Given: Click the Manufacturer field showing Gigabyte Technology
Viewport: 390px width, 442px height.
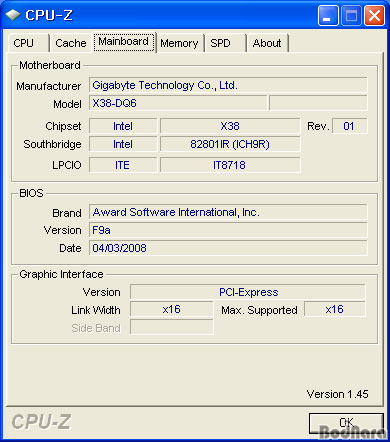Looking at the screenshot, I should pyautogui.click(x=228, y=85).
